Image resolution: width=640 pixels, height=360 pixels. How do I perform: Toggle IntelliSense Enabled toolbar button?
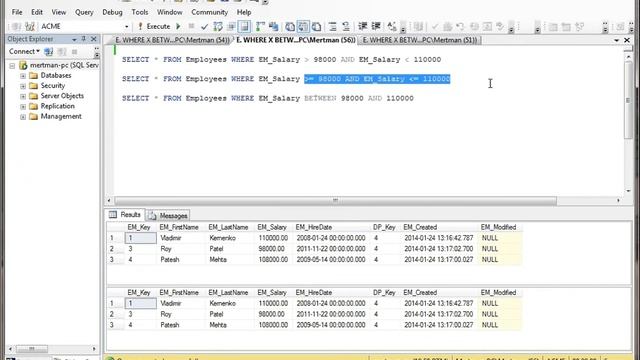pos(244,27)
